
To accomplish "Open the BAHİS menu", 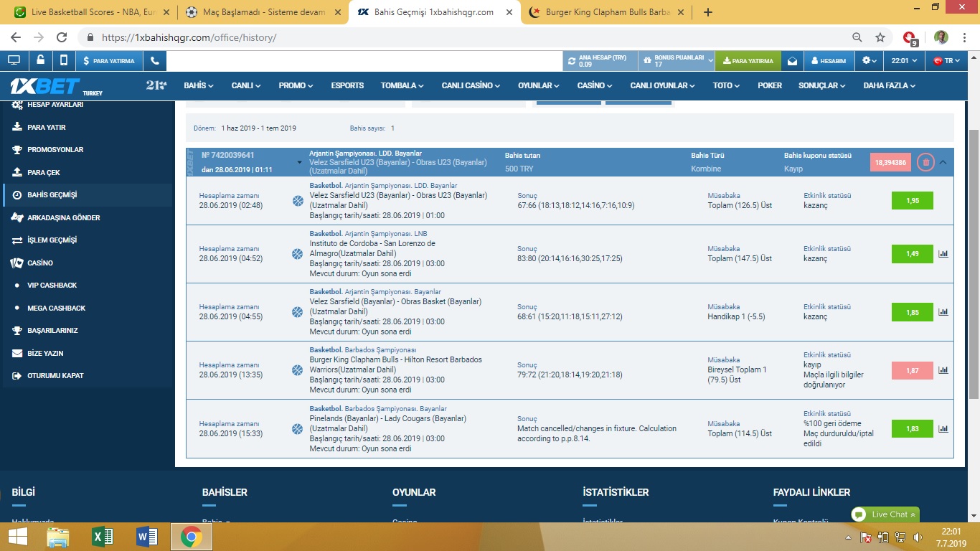I will tap(199, 85).
